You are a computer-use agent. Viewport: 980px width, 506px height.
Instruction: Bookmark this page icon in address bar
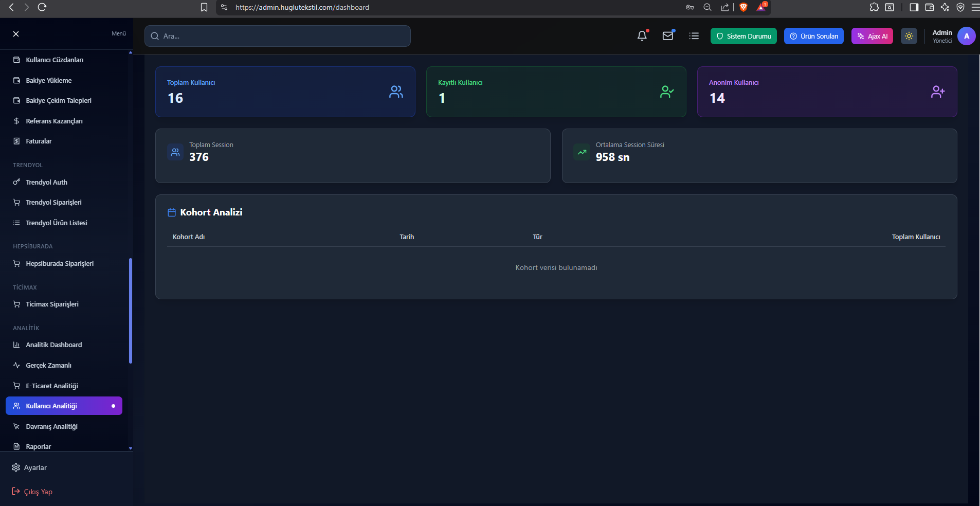pos(204,7)
